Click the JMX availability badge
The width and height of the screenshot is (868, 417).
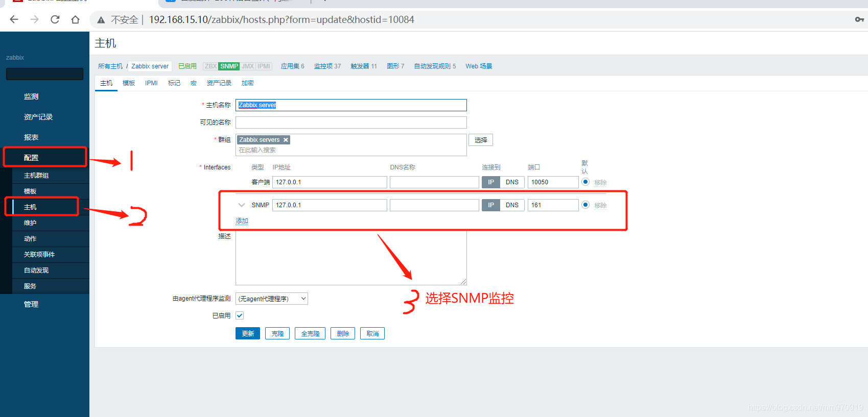click(x=248, y=66)
